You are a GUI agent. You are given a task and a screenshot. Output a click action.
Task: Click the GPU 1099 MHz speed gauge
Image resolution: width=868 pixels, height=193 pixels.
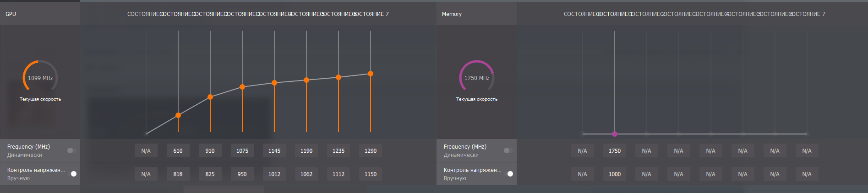pyautogui.click(x=40, y=78)
